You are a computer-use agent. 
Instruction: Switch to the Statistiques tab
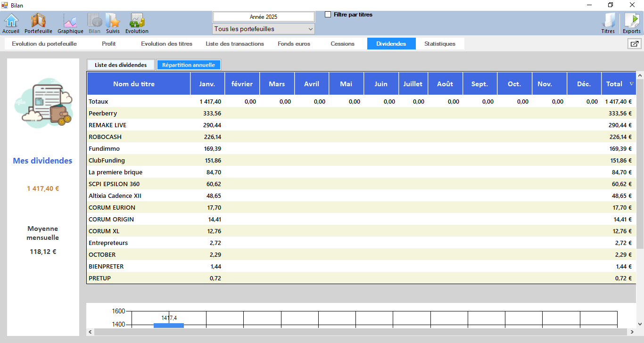(440, 44)
